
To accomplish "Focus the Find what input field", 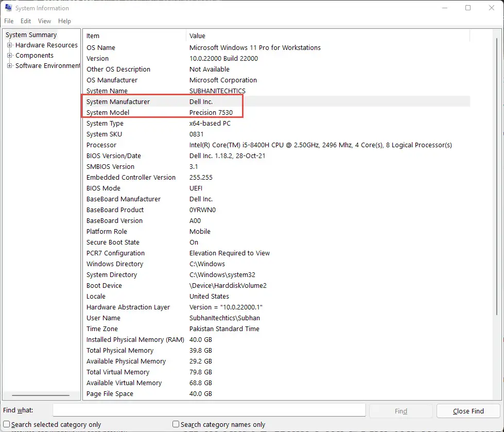I will (x=209, y=410).
